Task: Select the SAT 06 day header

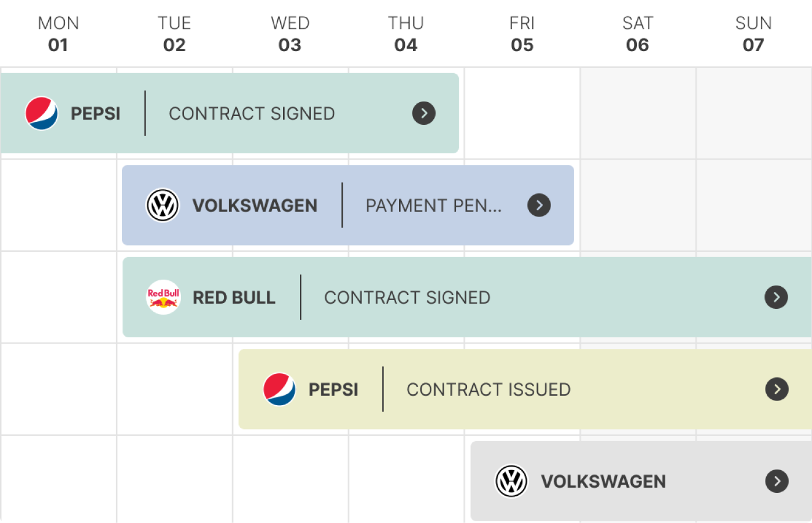Action: pos(637,34)
